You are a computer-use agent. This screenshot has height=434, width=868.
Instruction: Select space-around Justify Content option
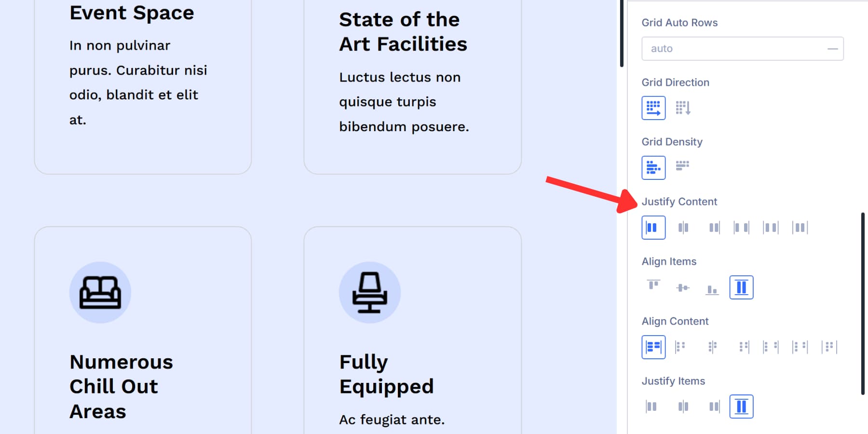[x=770, y=227]
